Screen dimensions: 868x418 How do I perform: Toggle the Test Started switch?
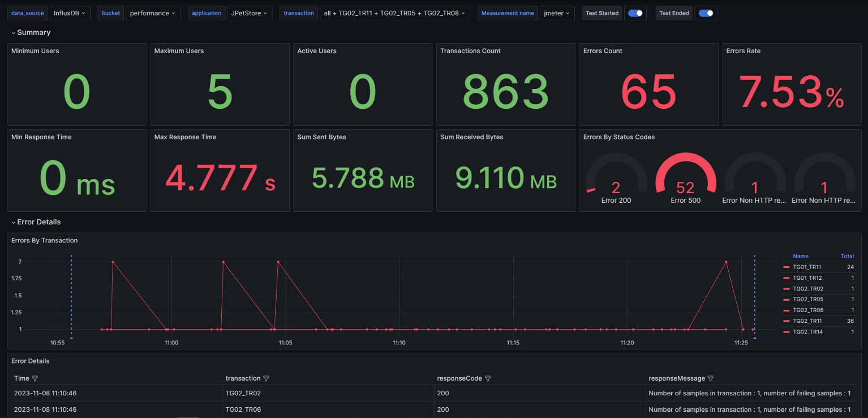coord(635,13)
